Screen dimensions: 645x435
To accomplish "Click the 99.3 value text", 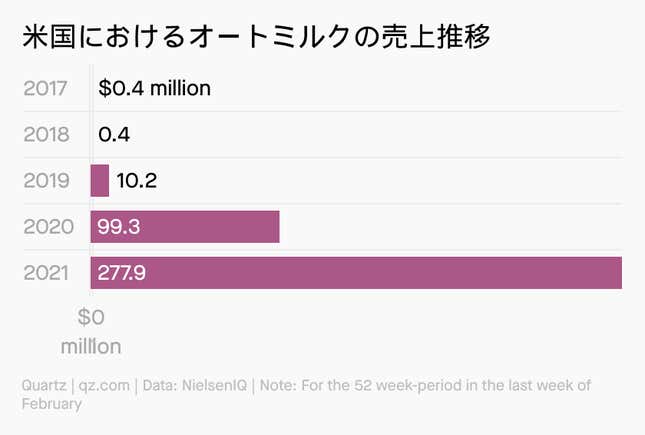I will 119,227.
